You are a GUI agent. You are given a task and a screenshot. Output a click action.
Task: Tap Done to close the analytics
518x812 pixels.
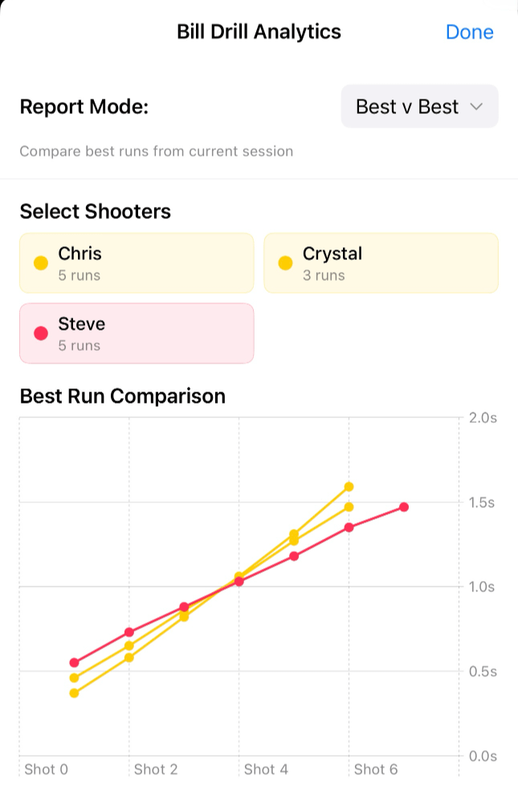tap(469, 32)
